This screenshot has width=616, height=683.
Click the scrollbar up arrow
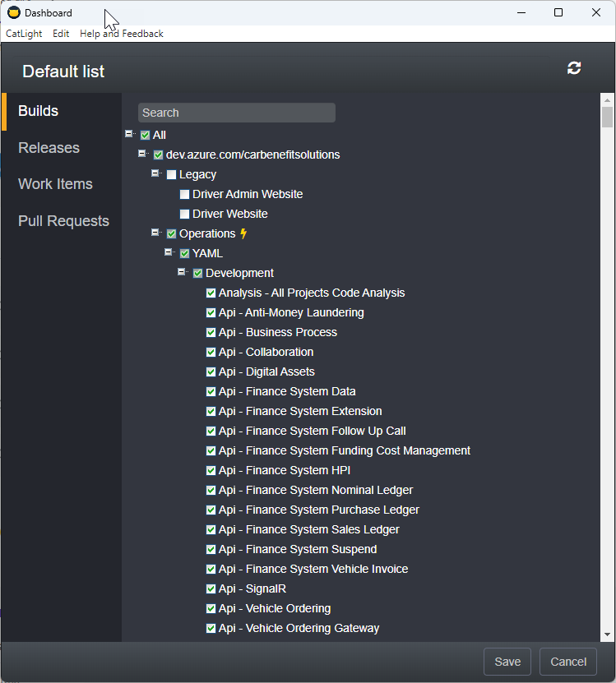coord(607,99)
